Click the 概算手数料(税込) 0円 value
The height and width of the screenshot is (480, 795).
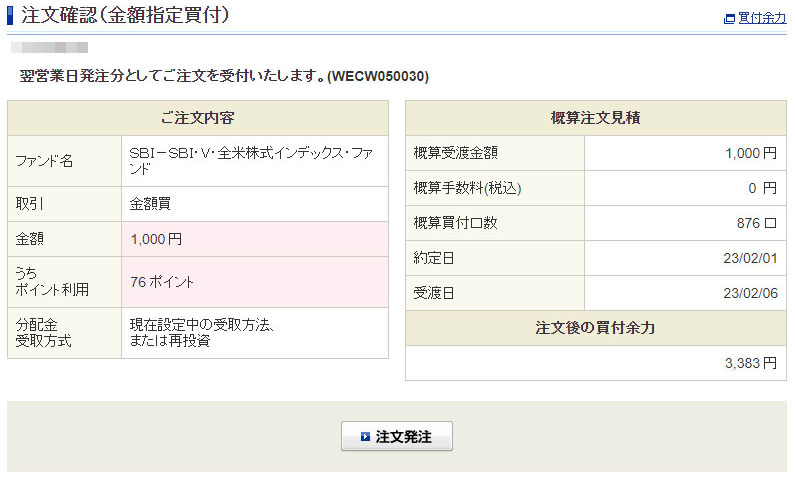pyautogui.click(x=762, y=188)
